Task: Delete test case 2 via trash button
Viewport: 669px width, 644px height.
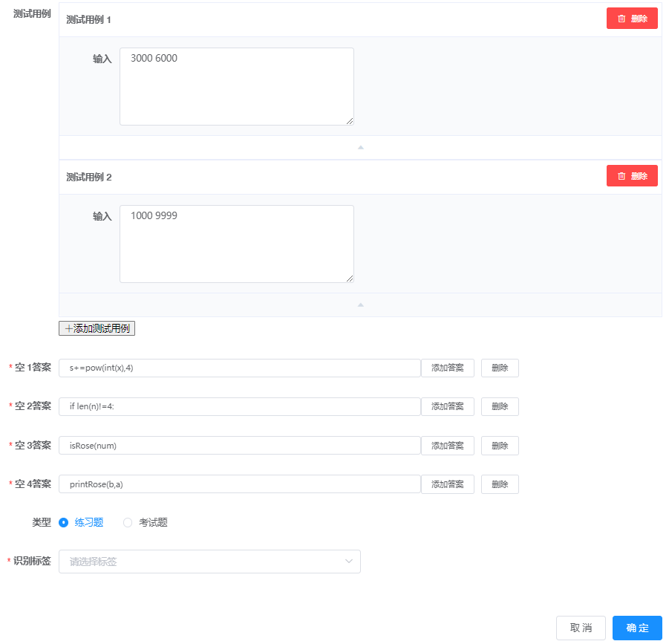Action: click(x=632, y=176)
